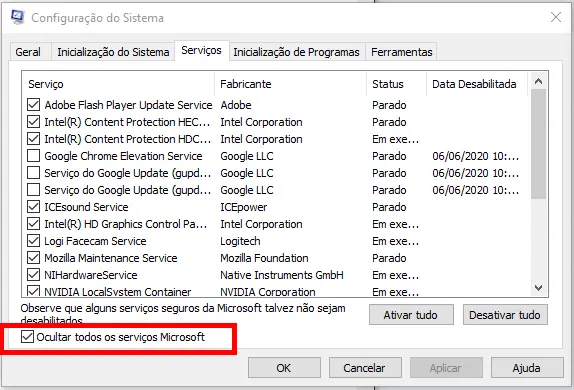The width and height of the screenshot is (574, 390).
Task: Select the Adobe manufacturer cell
Action: (x=236, y=105)
